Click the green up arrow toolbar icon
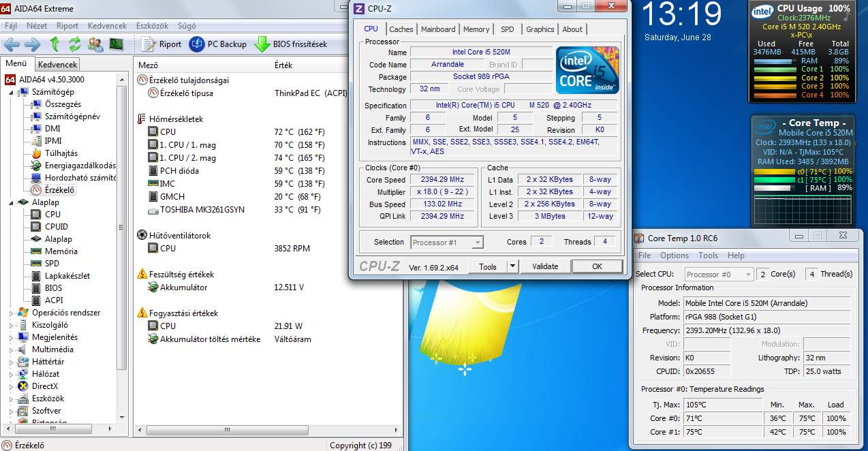The width and height of the screenshot is (868, 451). tap(55, 44)
